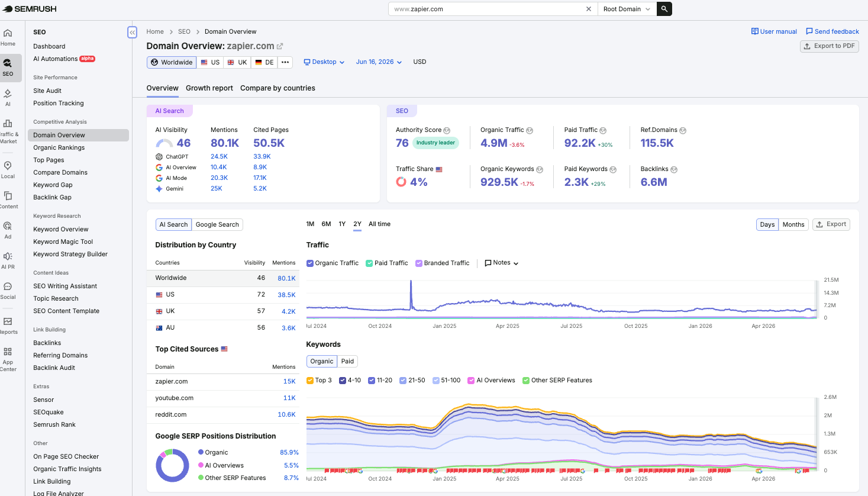The image size is (868, 496).
Task: Click the Authority Score globe icon
Action: 447,130
